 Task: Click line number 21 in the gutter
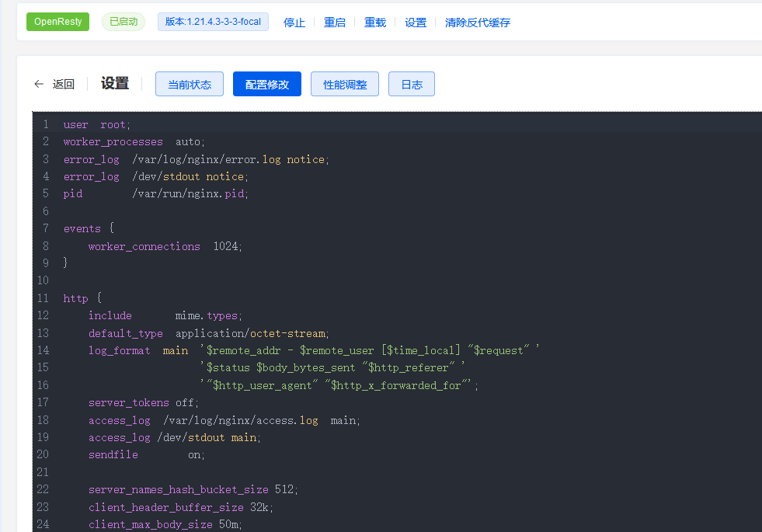(x=43, y=471)
